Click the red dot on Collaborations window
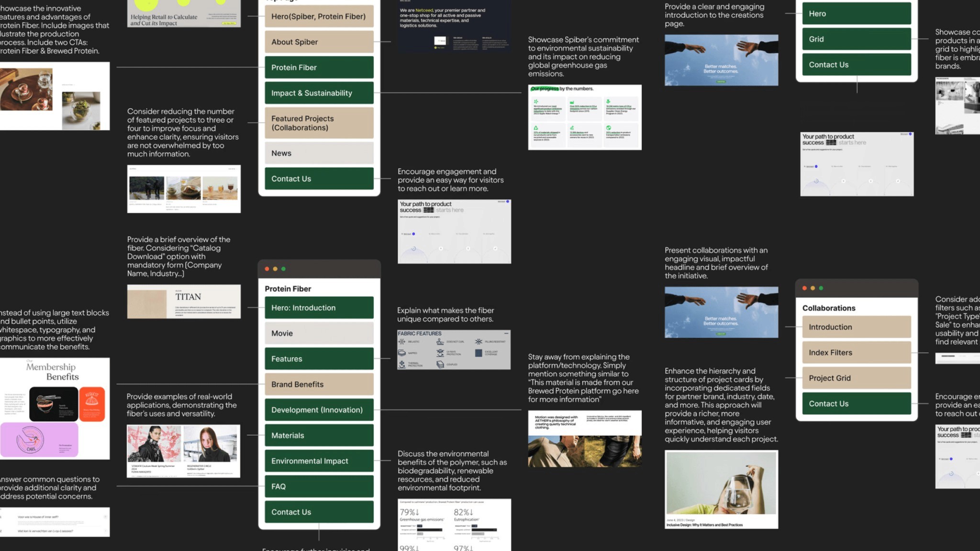This screenshot has width=980, height=551. [804, 288]
